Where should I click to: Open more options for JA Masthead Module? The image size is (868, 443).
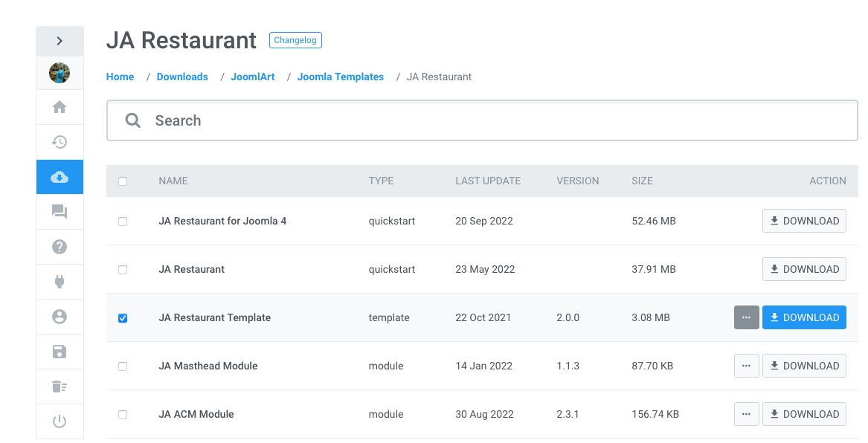coord(746,366)
